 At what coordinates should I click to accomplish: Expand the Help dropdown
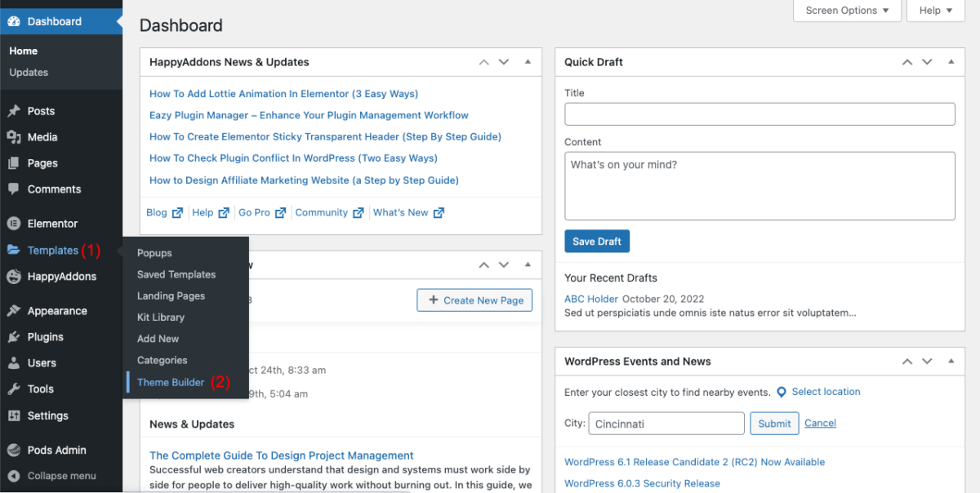click(935, 11)
